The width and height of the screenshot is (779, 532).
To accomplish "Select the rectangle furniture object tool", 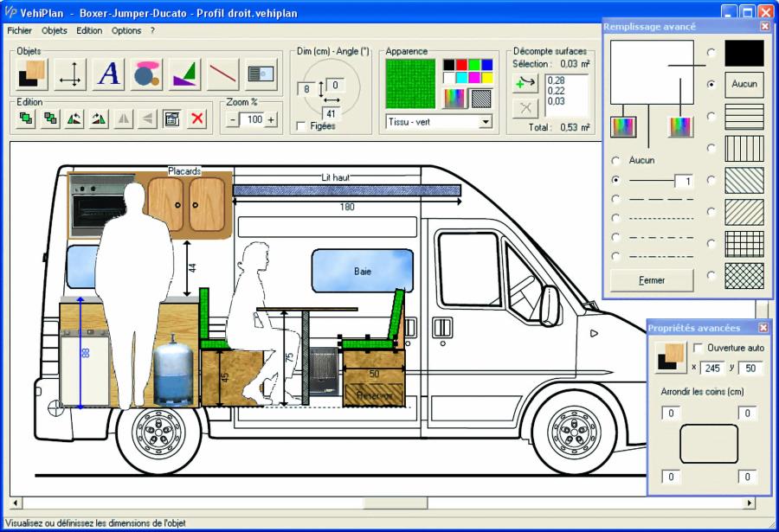I will point(32,74).
